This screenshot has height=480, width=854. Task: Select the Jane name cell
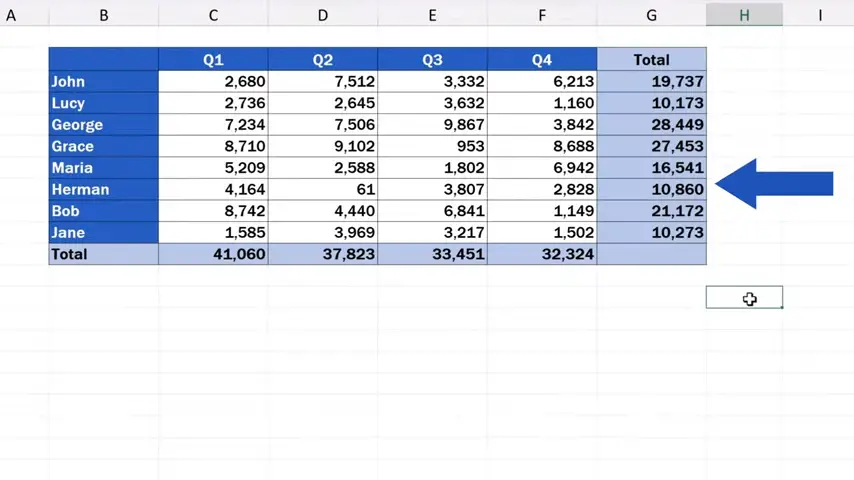[103, 232]
